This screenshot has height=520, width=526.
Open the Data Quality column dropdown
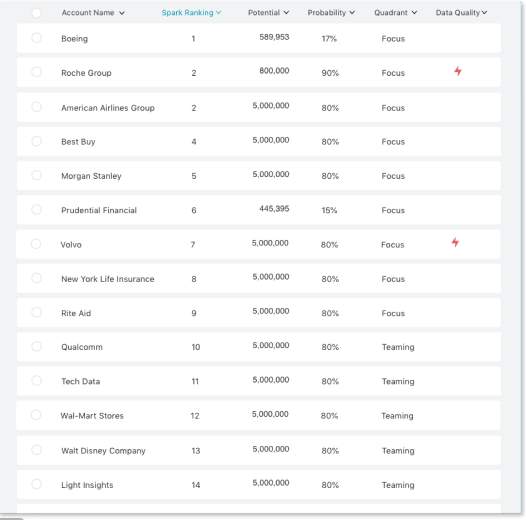pos(484,13)
